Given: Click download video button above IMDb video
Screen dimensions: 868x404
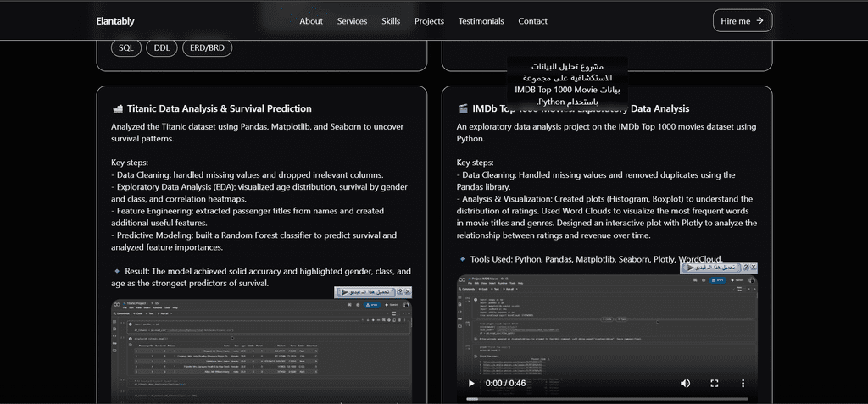Looking at the screenshot, I should (710, 268).
